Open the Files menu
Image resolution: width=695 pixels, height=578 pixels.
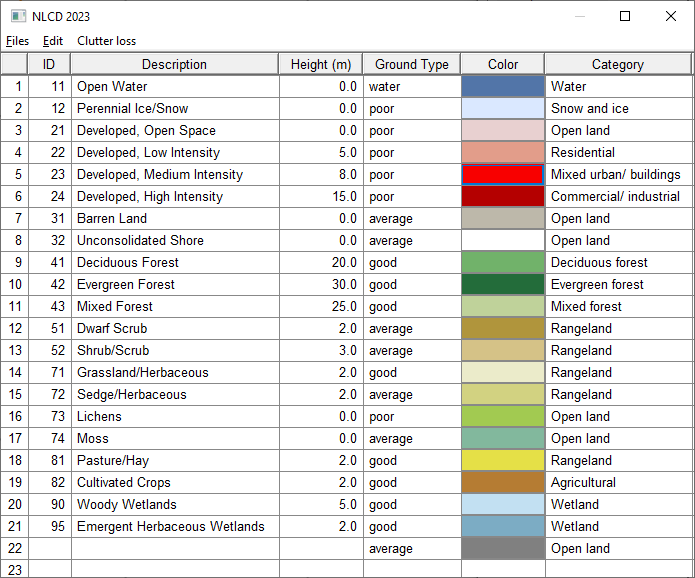17,41
